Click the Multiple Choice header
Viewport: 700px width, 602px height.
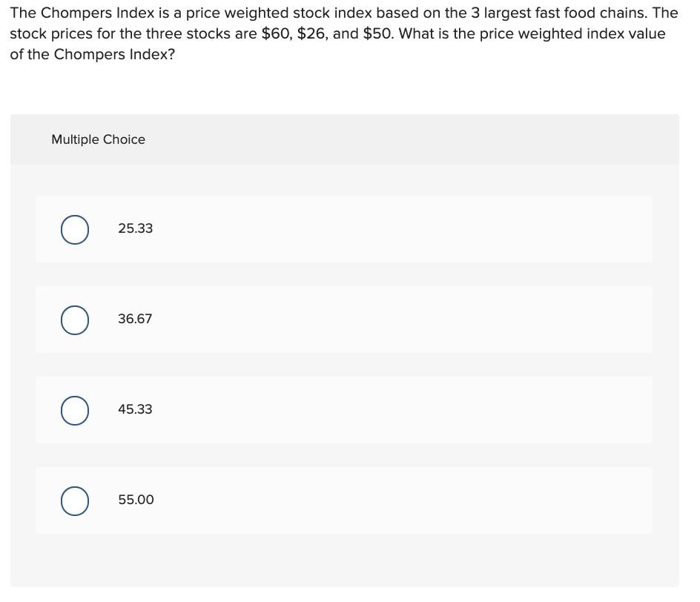(98, 139)
